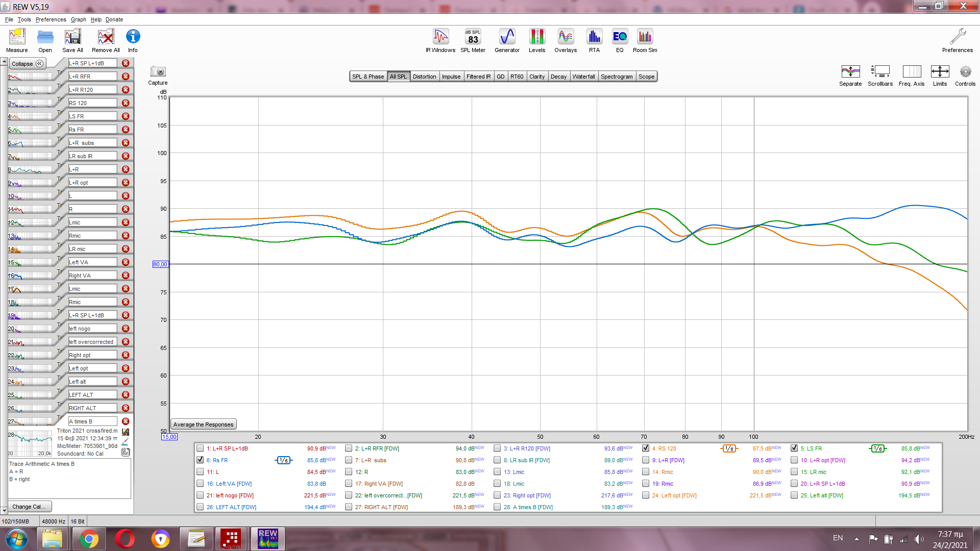Remove the left overcorrected measurement
980x551 pixels.
click(x=126, y=342)
